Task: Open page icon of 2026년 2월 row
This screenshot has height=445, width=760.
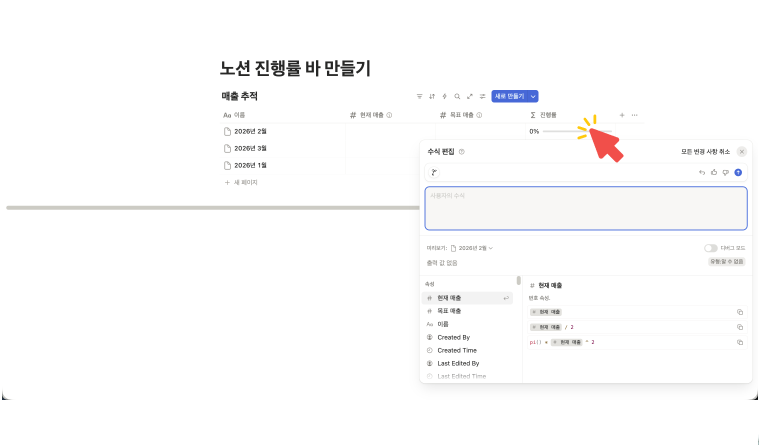Action: tap(227, 131)
